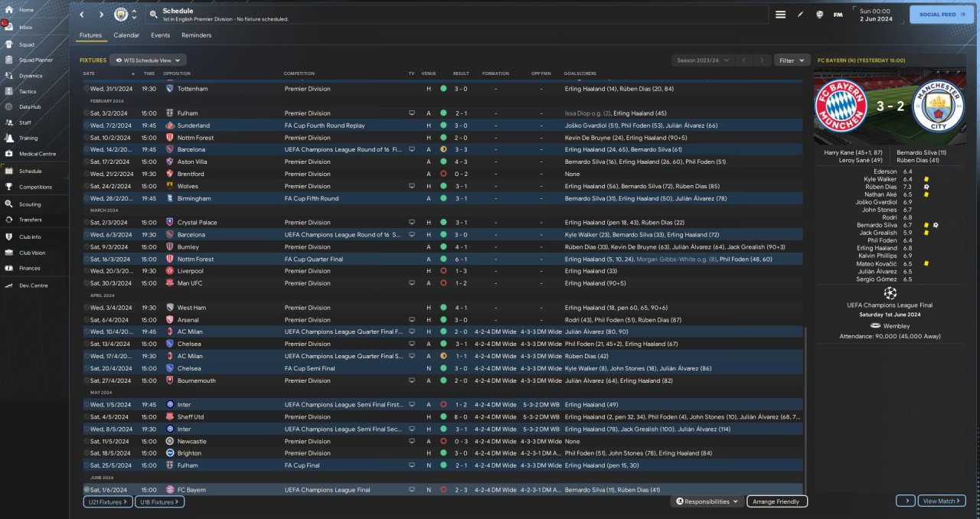Open the Social Feed button
The height and width of the screenshot is (519, 980).
pyautogui.click(x=942, y=15)
